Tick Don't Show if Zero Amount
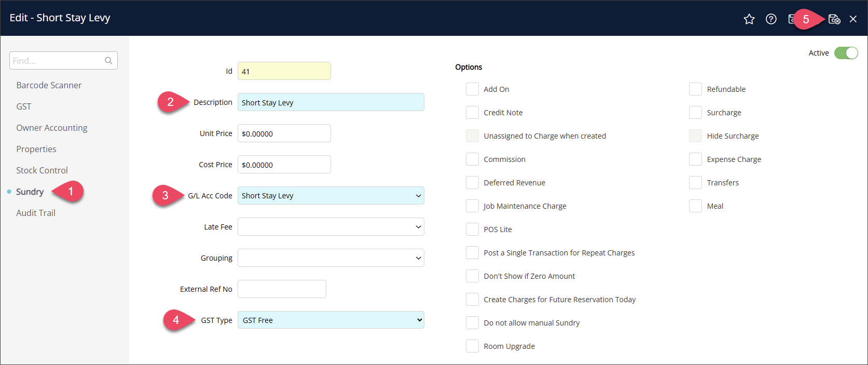 [472, 276]
